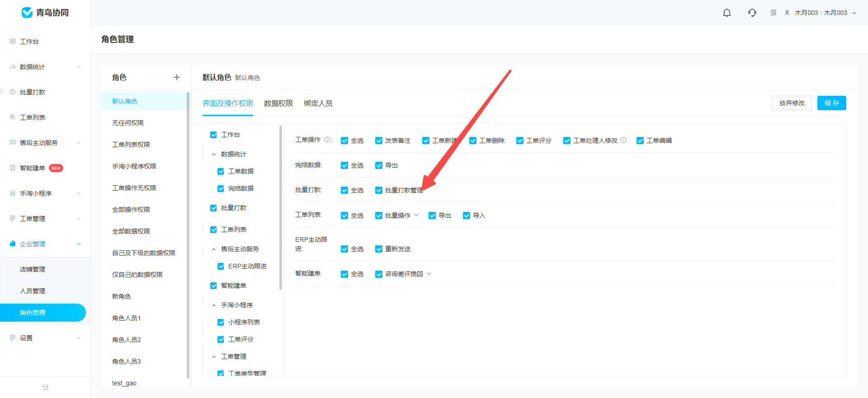Expand the 工单管理 sidebar chevron
868x398 pixels.
click(x=79, y=219)
